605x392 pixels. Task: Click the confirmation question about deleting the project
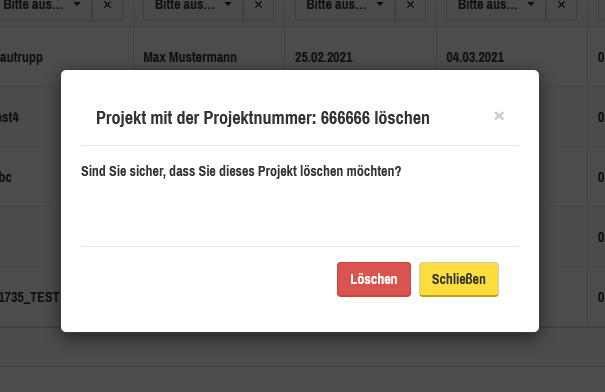(x=241, y=171)
